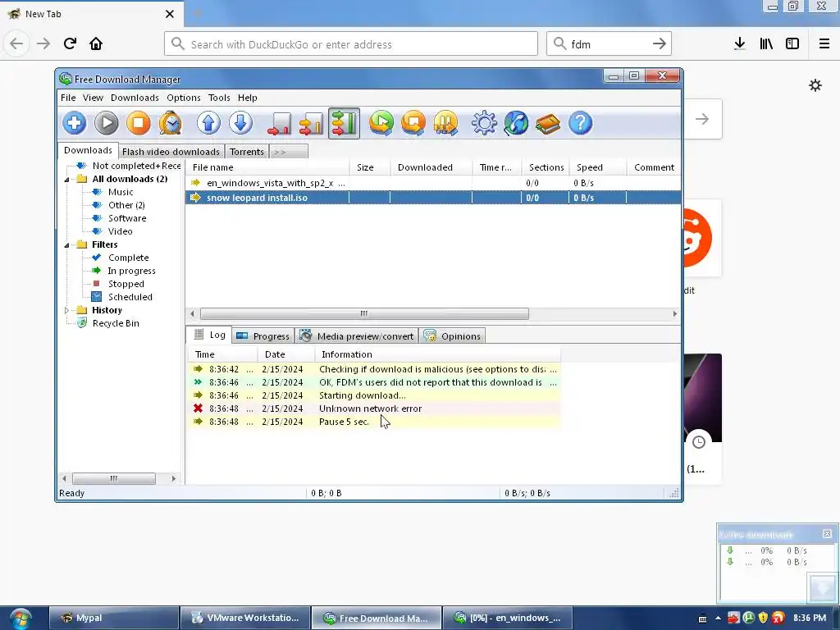This screenshot has height=630, width=840.
Task: Go to browser home page icon
Action: click(96, 43)
